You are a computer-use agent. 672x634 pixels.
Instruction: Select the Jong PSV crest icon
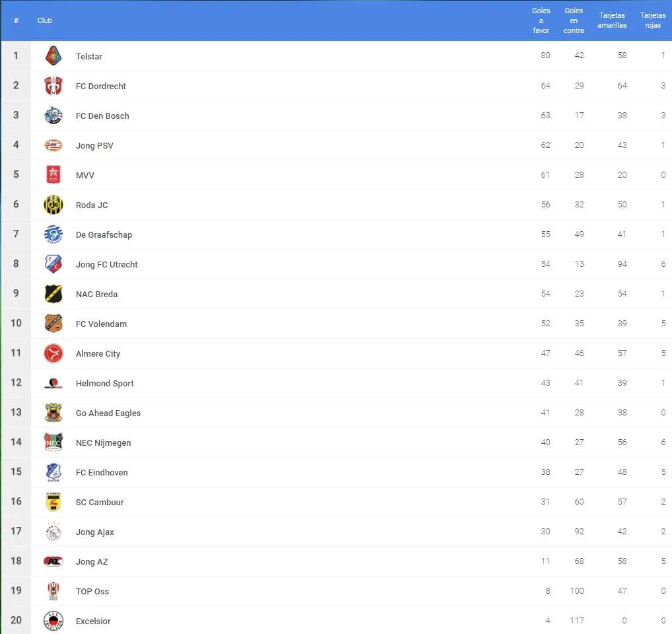pos(53,145)
